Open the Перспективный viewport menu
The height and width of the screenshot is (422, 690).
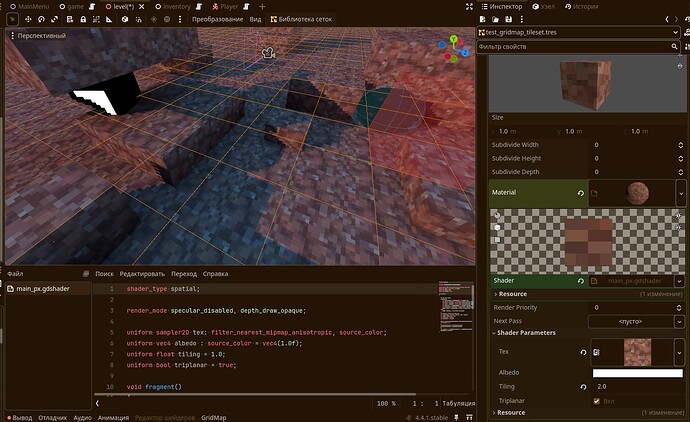click(38, 36)
